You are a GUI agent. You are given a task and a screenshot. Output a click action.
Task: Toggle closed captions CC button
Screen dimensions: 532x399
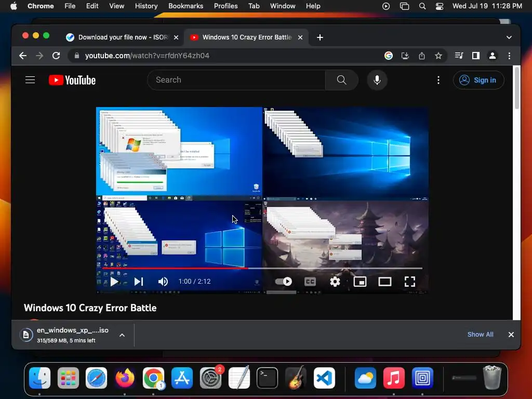pyautogui.click(x=310, y=282)
